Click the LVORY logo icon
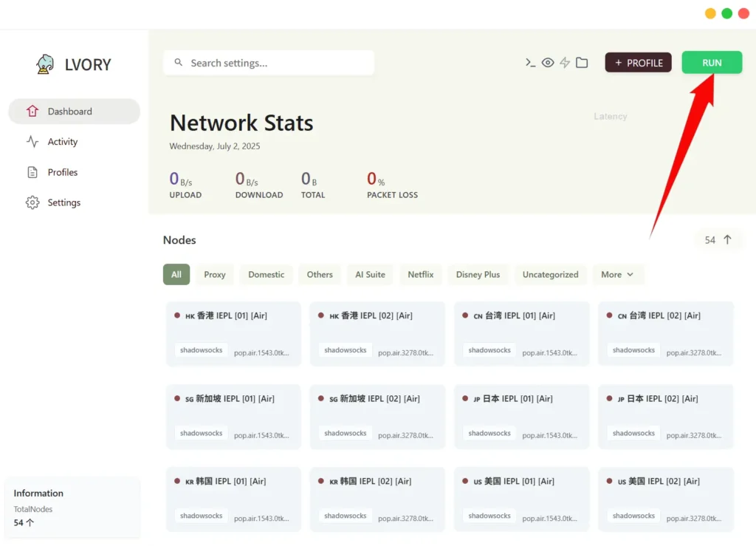The width and height of the screenshot is (756, 546). click(46, 64)
